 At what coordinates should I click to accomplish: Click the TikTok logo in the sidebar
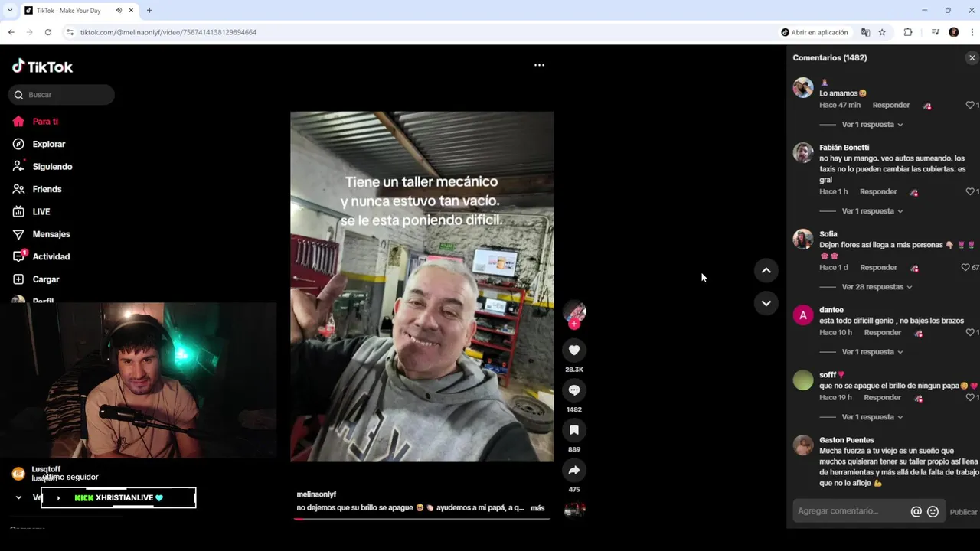[x=42, y=67]
